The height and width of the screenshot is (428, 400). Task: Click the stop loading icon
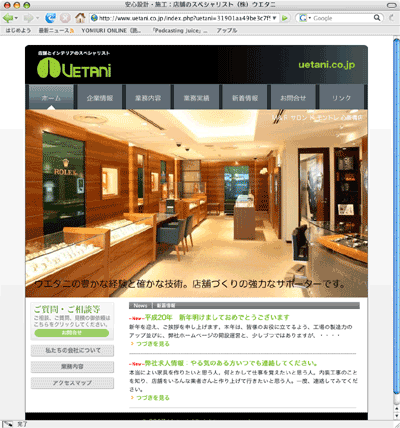pyautogui.click(x=65, y=18)
